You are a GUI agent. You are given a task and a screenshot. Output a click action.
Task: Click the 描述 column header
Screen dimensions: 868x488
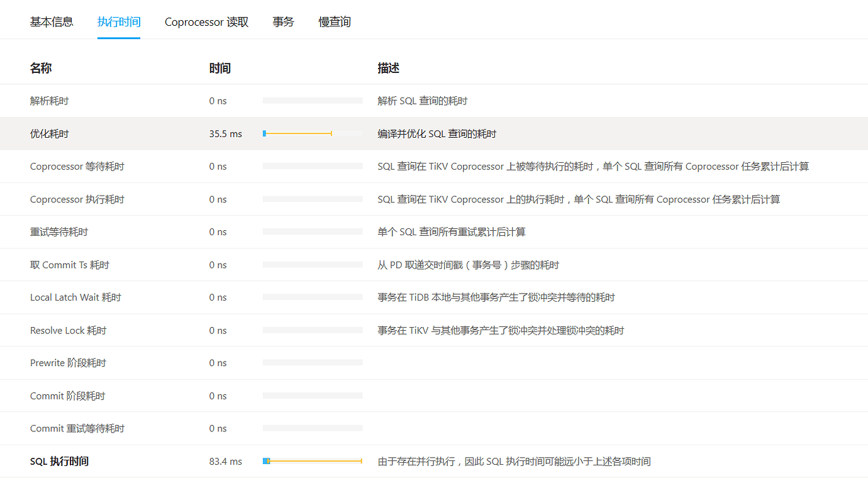click(386, 68)
